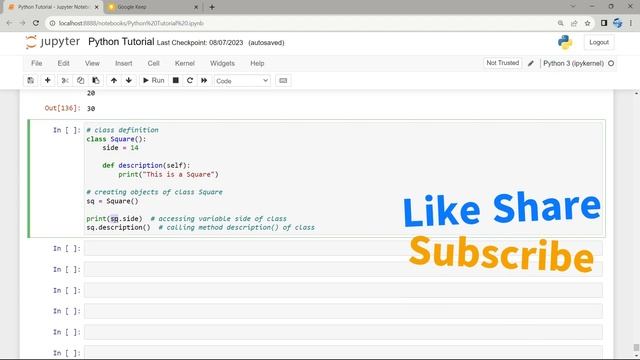Image resolution: width=640 pixels, height=360 pixels.
Task: Restart the kernel icon
Action: tap(190, 80)
